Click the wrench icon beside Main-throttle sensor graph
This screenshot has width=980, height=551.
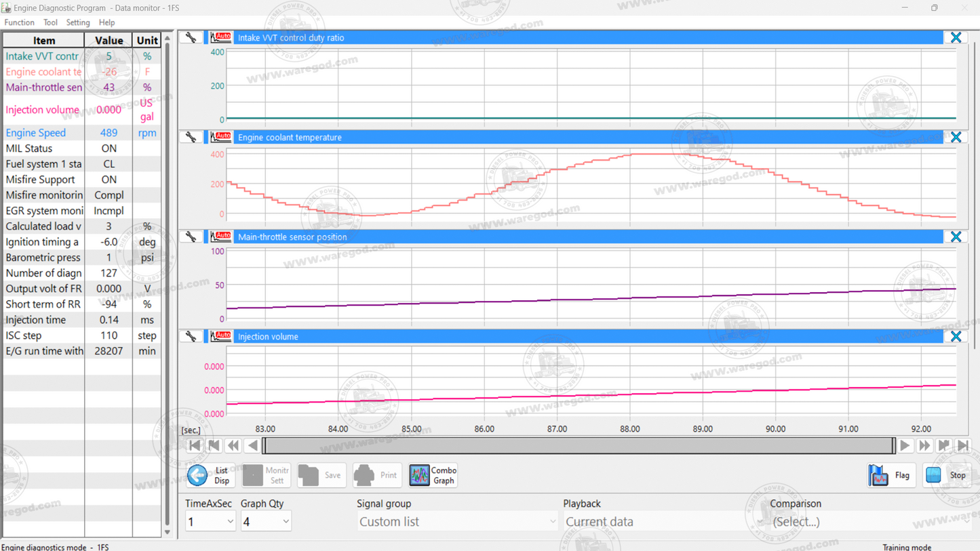tap(190, 236)
